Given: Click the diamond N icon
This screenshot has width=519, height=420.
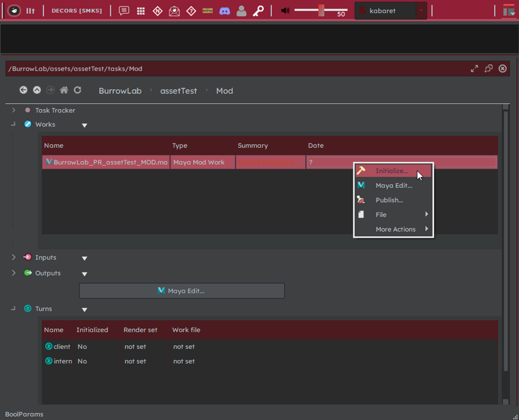Looking at the screenshot, I should [x=158, y=11].
